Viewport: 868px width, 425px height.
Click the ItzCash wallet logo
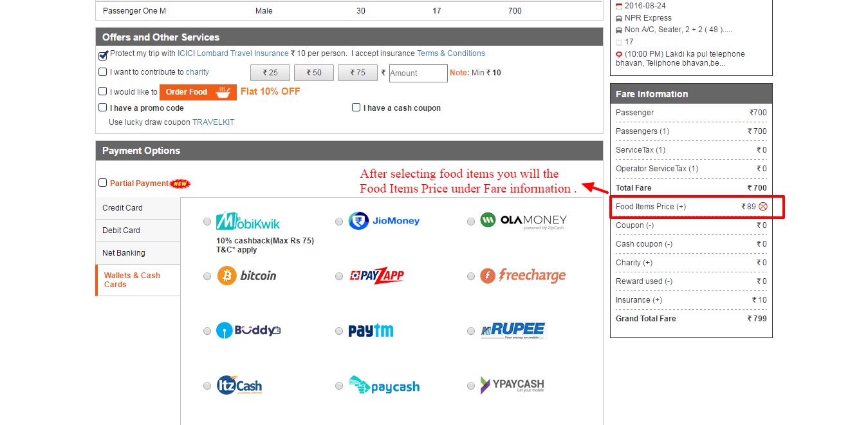tap(239, 386)
